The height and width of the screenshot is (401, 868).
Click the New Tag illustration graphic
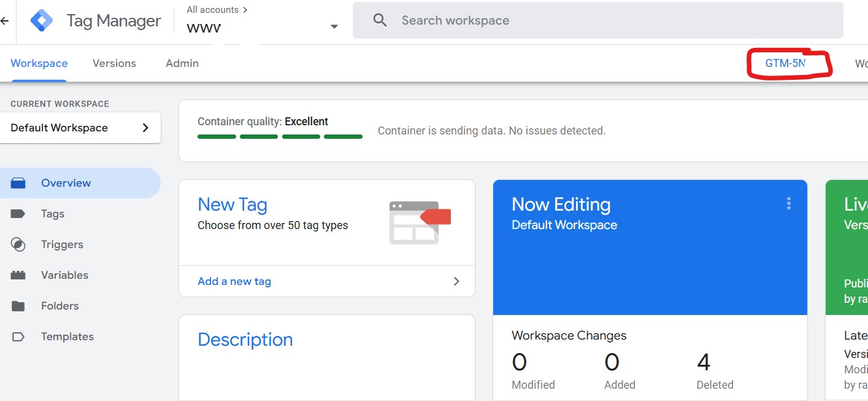point(420,222)
